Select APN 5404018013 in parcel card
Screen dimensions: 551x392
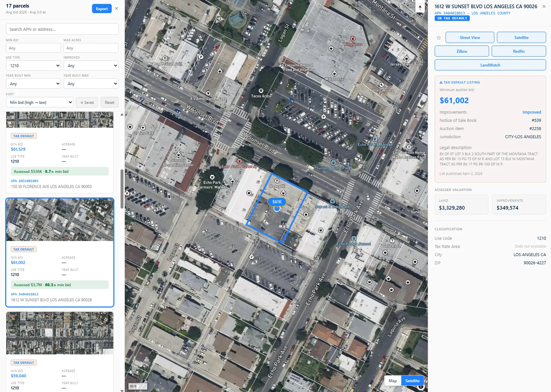click(x=25, y=294)
